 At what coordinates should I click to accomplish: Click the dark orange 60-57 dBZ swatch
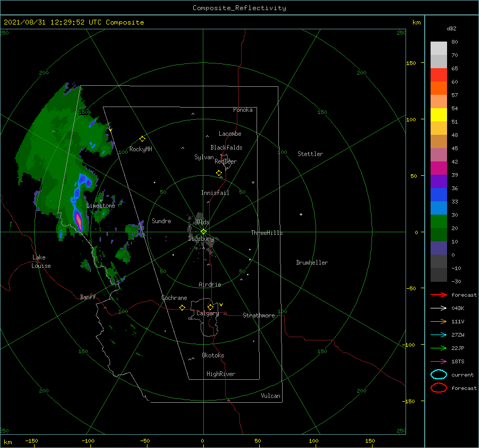[x=439, y=88]
